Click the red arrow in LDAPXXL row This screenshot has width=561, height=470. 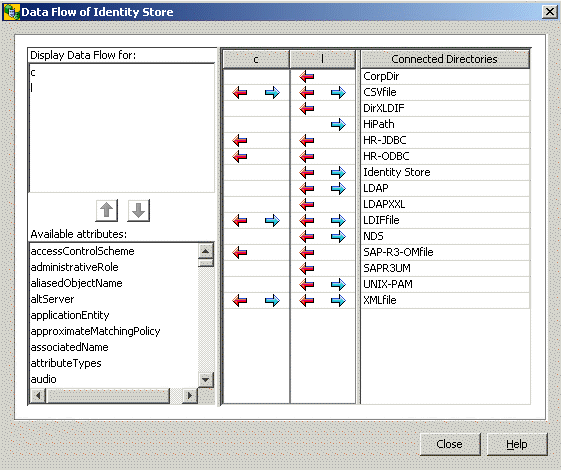click(x=307, y=204)
